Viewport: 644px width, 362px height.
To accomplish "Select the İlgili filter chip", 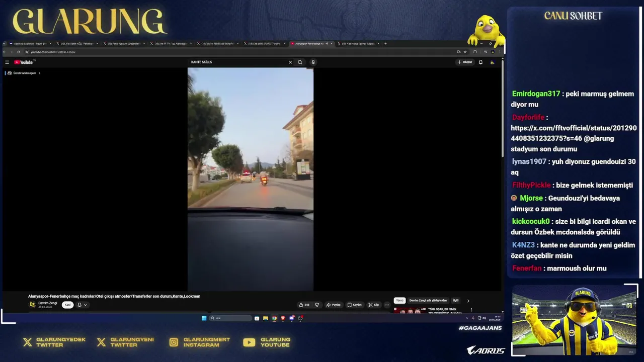I will coord(456,301).
